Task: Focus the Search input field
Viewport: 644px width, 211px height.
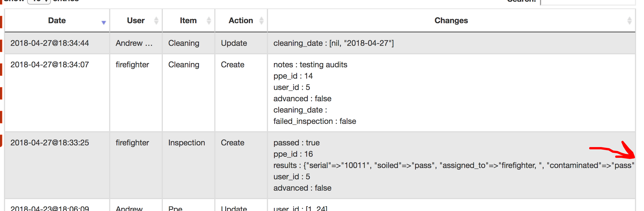Action: pos(588,2)
